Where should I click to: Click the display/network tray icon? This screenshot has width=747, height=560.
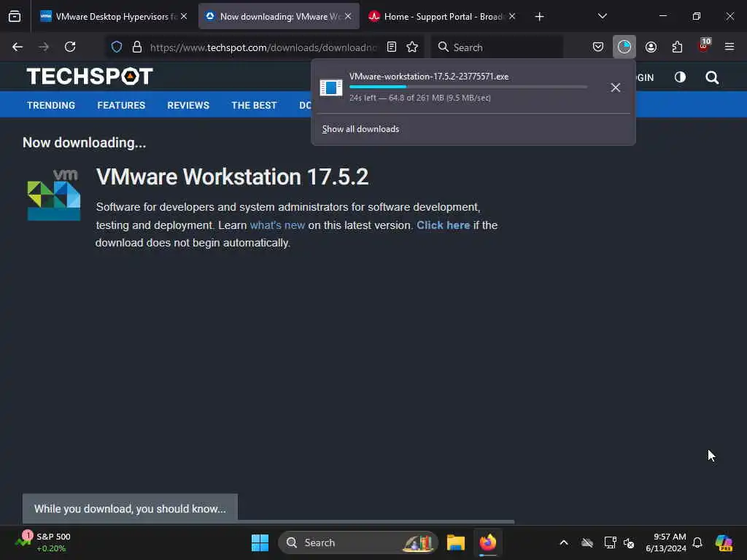pos(610,542)
